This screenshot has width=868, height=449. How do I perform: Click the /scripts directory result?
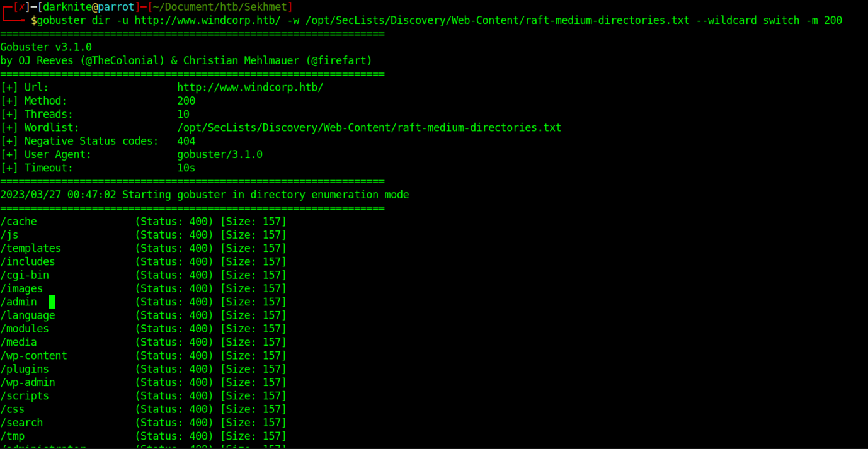pyautogui.click(x=25, y=396)
